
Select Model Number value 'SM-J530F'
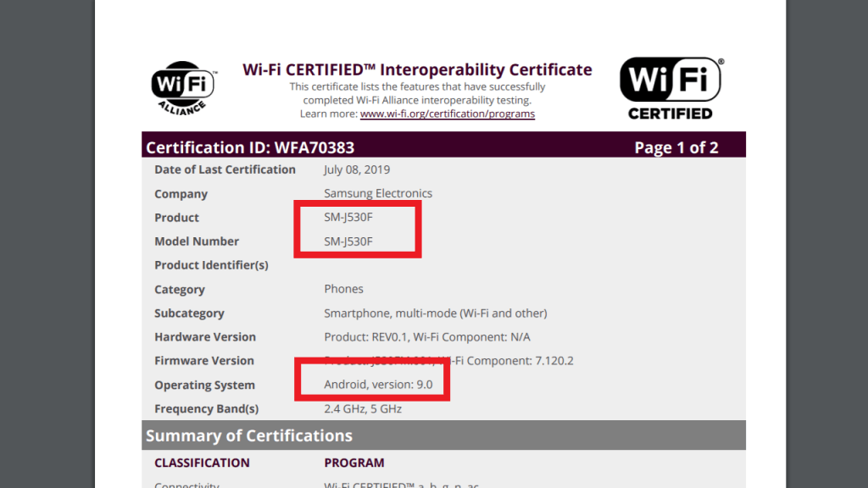348,241
